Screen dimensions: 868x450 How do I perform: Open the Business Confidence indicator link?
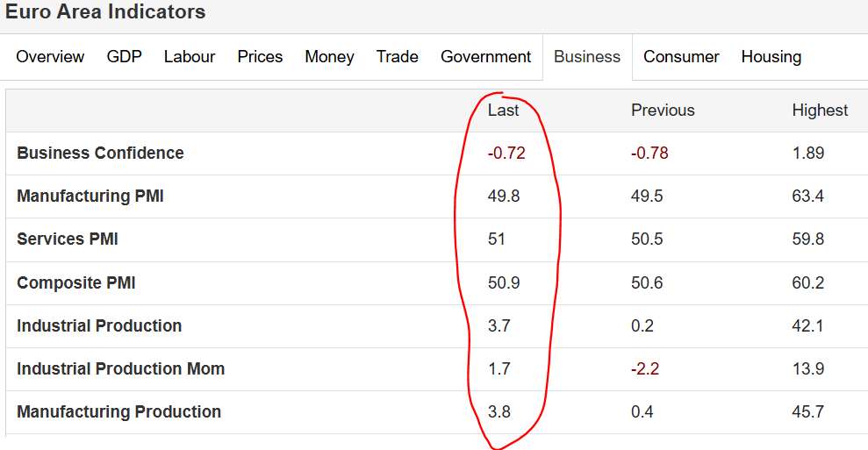click(100, 153)
